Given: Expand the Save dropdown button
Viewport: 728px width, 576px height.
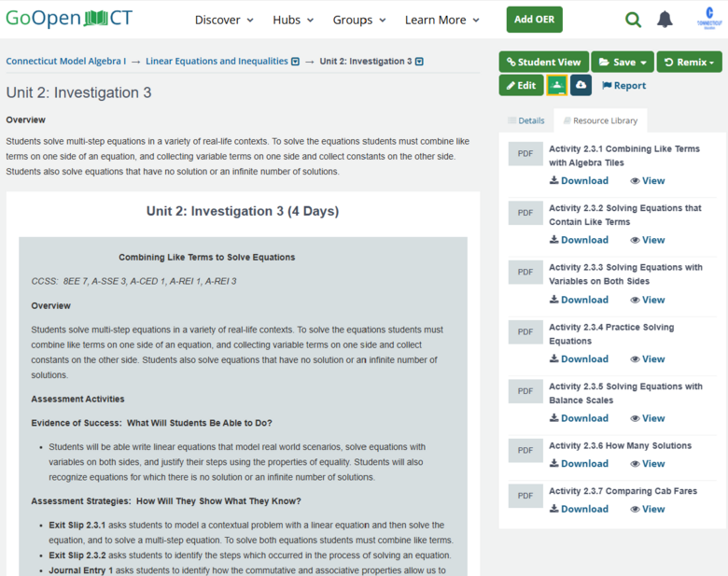Looking at the screenshot, I should [622, 63].
